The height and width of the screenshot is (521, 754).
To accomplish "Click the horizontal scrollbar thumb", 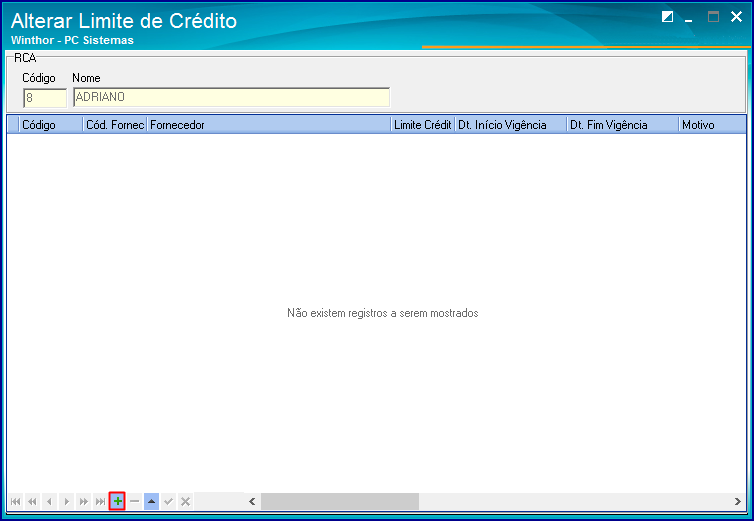I will coord(339,501).
